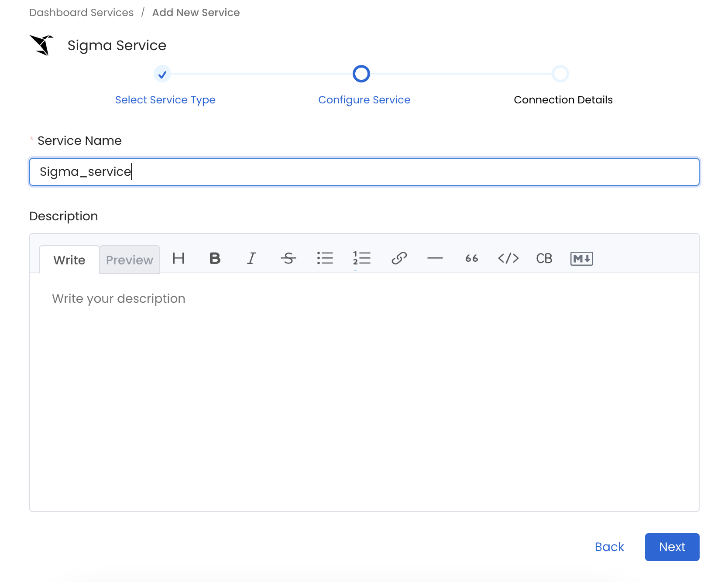The width and height of the screenshot is (728, 582).
Task: Switch to the Write tab
Action: click(x=69, y=260)
